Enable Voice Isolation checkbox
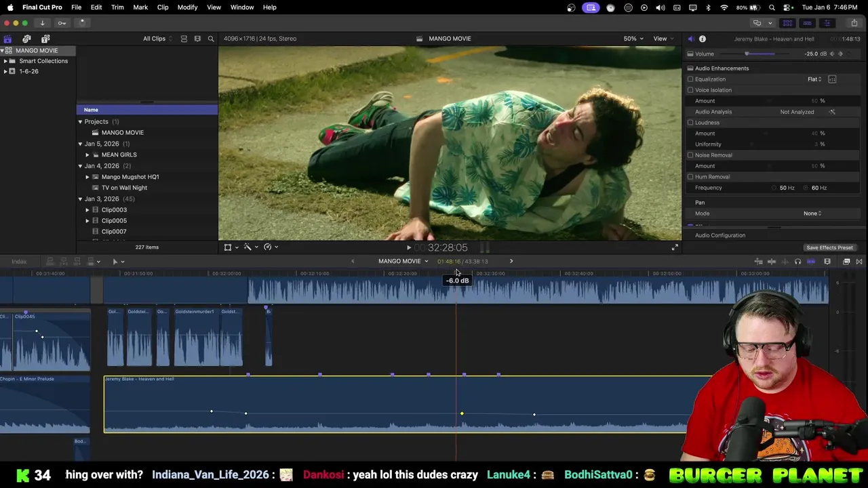This screenshot has height=488, width=868. (690, 90)
